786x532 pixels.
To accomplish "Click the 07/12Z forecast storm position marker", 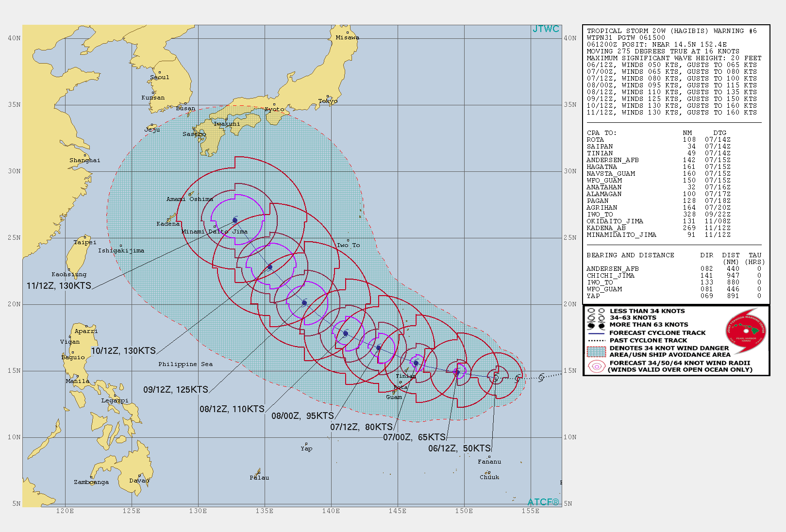I will pyautogui.click(x=416, y=363).
